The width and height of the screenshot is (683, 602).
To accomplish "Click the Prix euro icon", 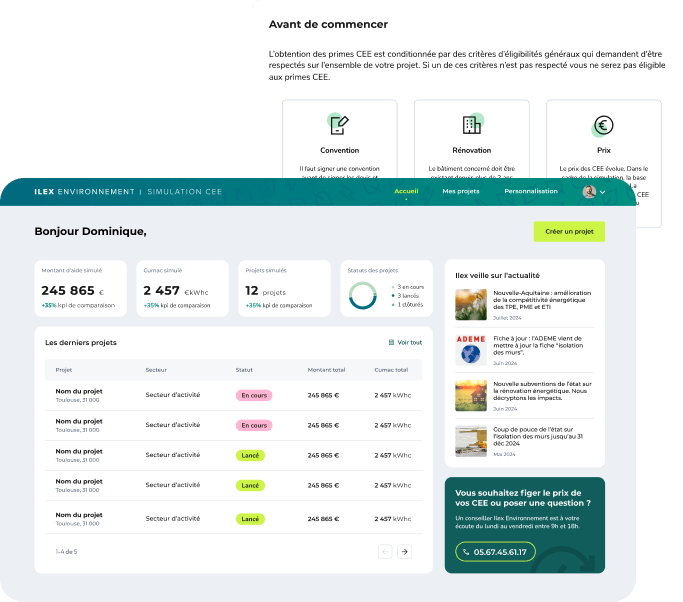I will (x=603, y=125).
